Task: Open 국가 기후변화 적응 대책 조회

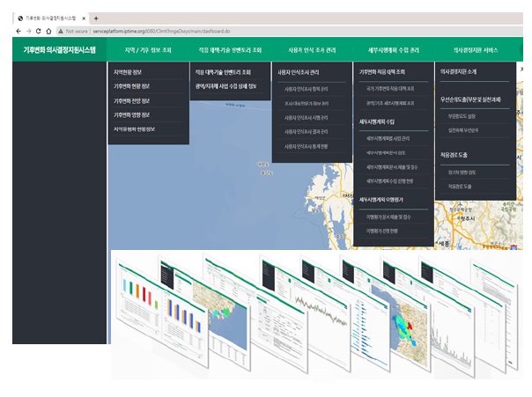Action: click(390, 89)
